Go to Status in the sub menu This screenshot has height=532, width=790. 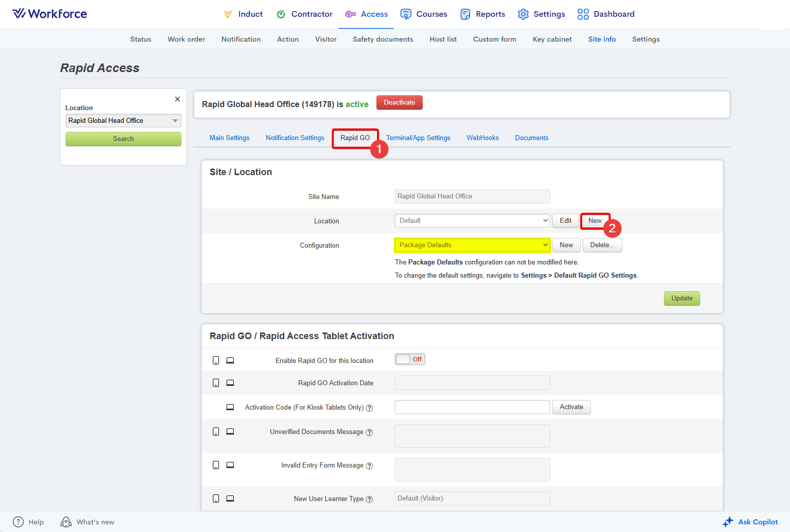pyautogui.click(x=141, y=39)
